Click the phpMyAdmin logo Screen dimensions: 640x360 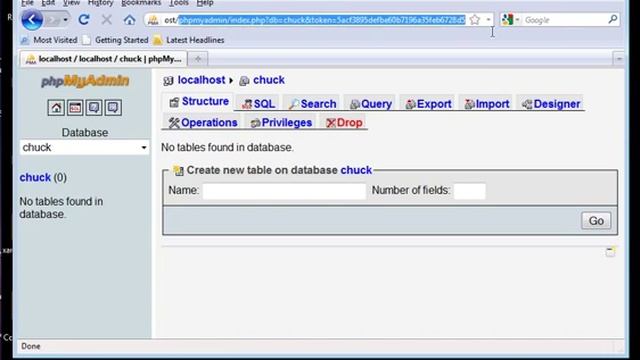click(x=85, y=81)
